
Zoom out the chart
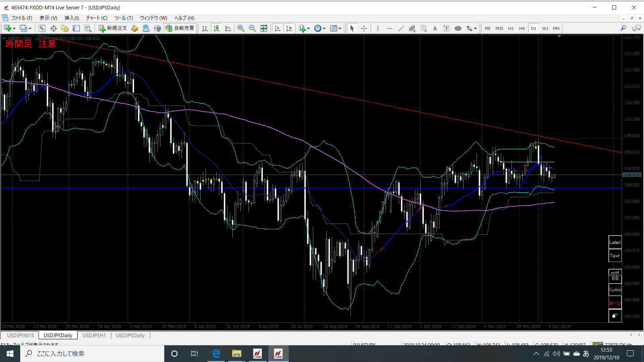click(x=252, y=28)
